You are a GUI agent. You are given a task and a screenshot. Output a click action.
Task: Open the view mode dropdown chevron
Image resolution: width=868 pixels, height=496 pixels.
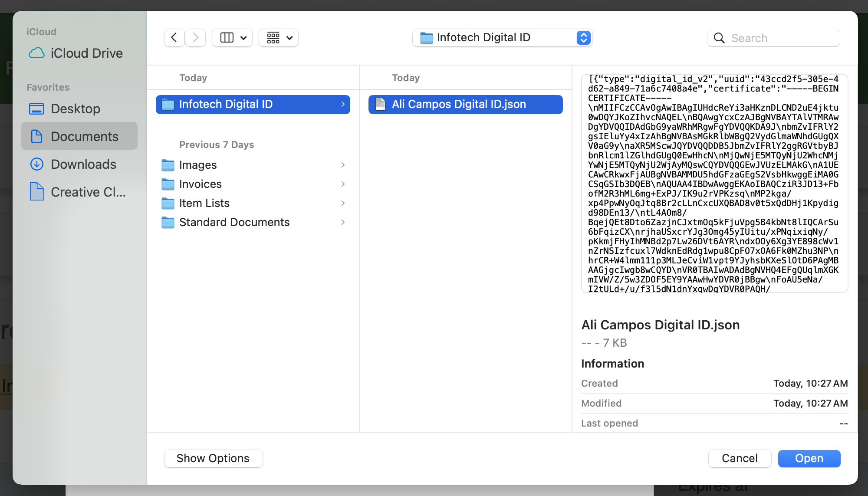pos(244,38)
